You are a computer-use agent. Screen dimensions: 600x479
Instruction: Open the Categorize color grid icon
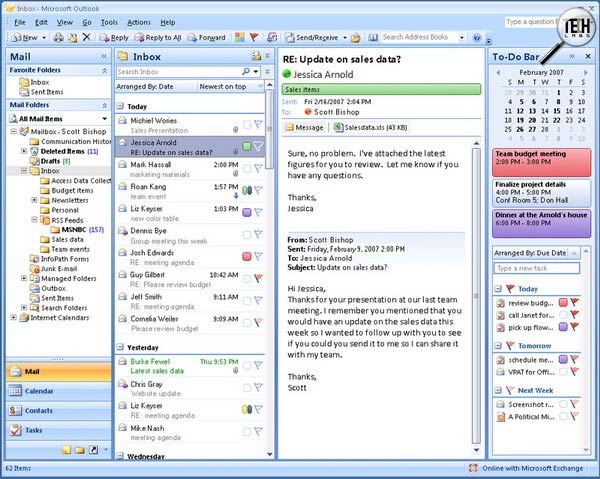coord(240,37)
